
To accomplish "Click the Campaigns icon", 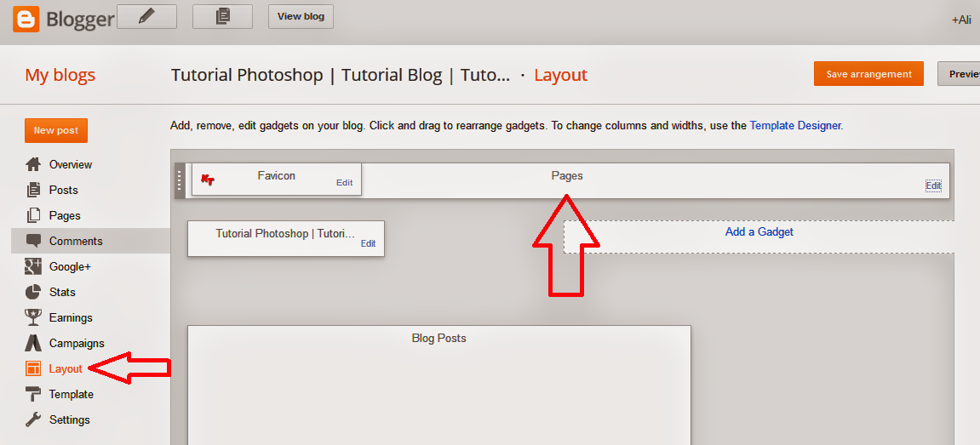I will [x=33, y=343].
